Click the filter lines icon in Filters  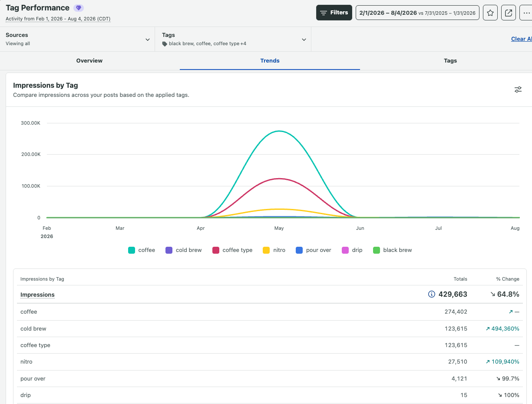tap(324, 13)
